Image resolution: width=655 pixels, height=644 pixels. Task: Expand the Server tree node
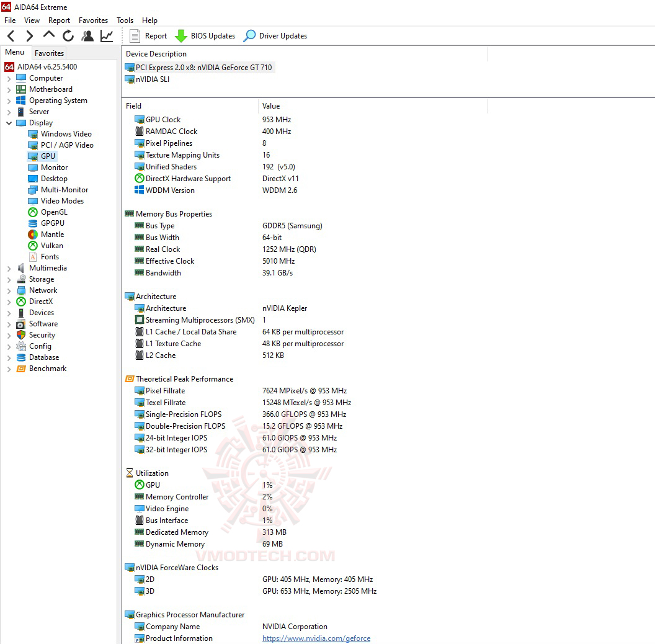pos(9,112)
